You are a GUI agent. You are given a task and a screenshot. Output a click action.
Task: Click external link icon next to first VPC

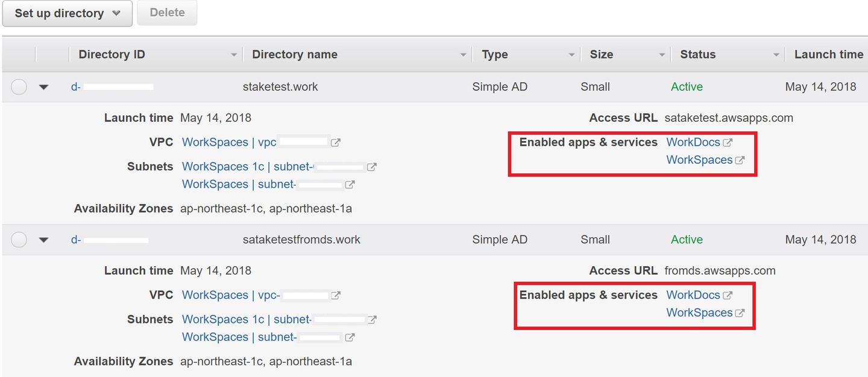[336, 143]
